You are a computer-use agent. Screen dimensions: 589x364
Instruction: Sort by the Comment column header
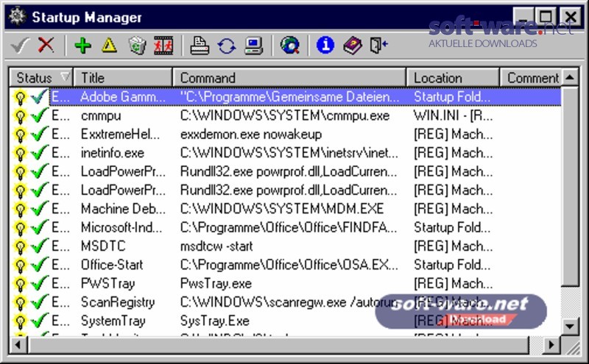point(531,78)
